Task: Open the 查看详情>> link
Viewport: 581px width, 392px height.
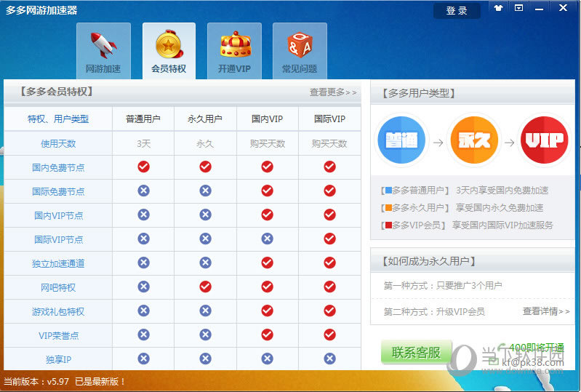Action: tap(546, 311)
